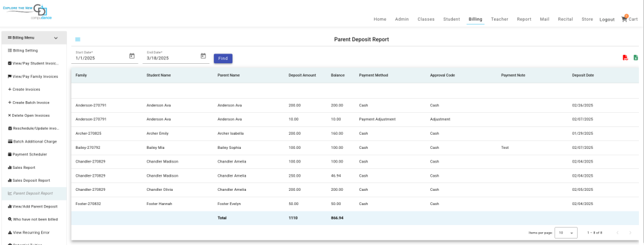Screen dimensions: 644x245
Task: Click the Payment Method column header
Action: click(x=374, y=75)
